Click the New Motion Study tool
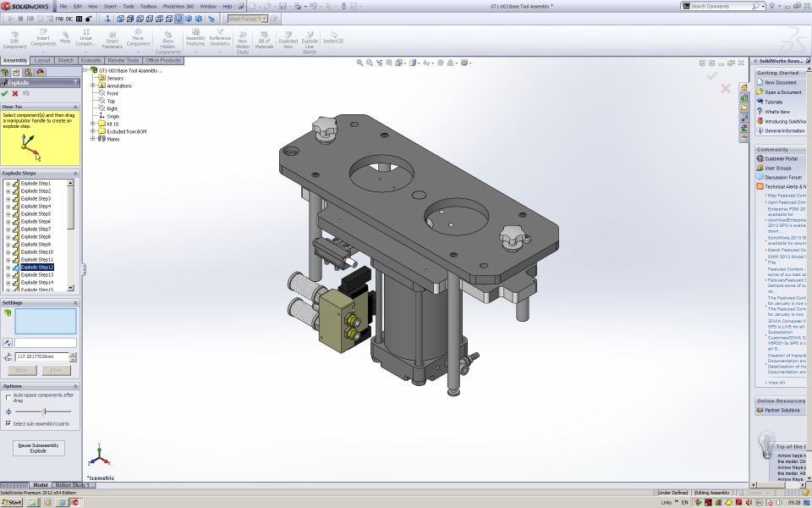This screenshot has height=508, width=812. (x=243, y=42)
